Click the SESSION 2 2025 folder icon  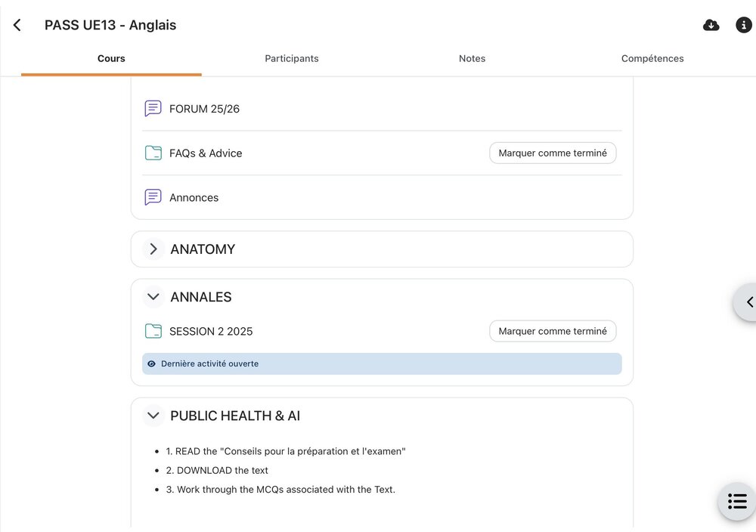[153, 331]
